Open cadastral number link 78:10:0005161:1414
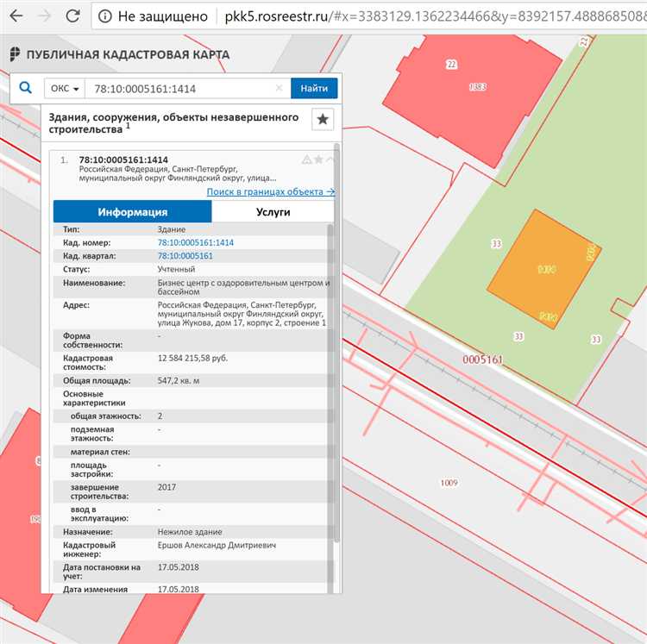This screenshot has width=647, height=644. (x=195, y=243)
